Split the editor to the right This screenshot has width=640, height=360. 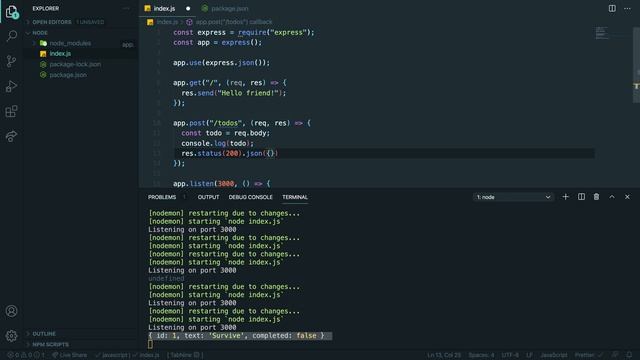coord(612,9)
